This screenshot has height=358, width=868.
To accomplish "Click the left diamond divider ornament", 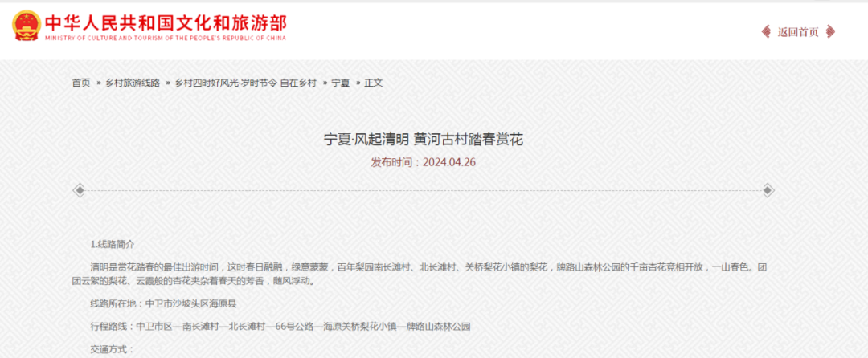I will tap(79, 190).
